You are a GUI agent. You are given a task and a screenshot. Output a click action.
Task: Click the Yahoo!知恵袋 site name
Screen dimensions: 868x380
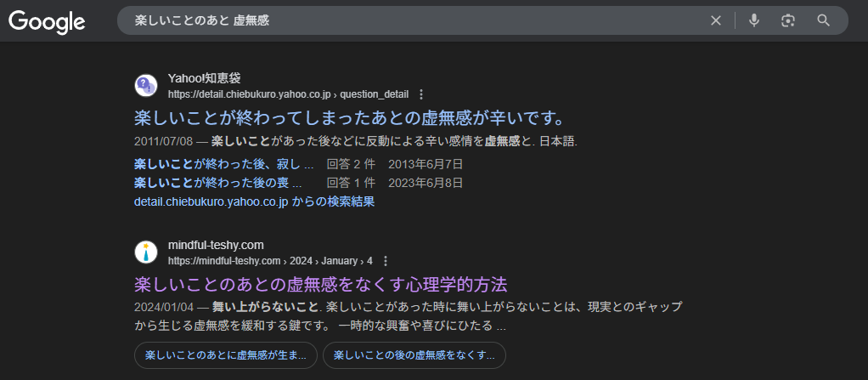(x=205, y=78)
